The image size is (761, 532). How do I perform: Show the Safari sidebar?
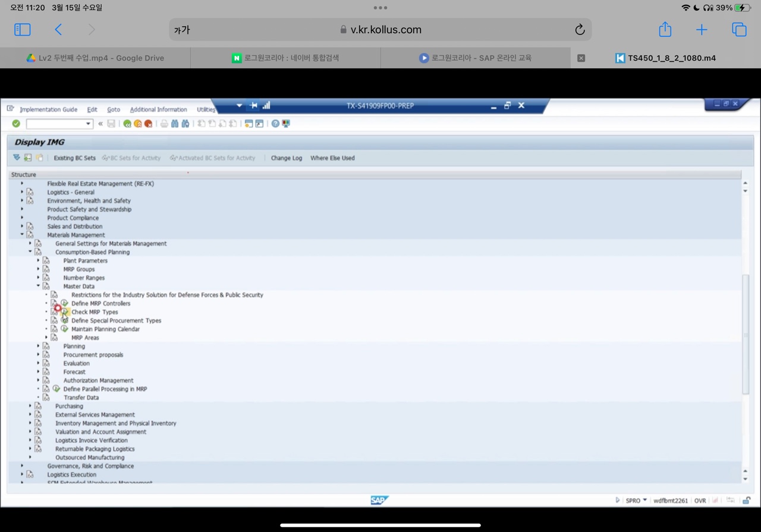coord(22,29)
